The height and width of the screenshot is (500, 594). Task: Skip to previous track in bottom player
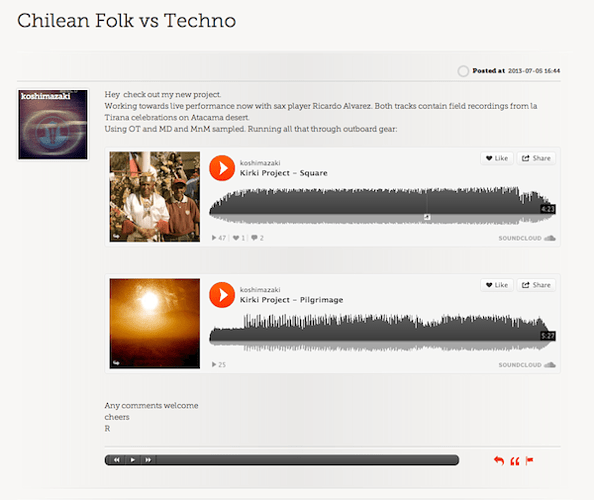point(117,460)
